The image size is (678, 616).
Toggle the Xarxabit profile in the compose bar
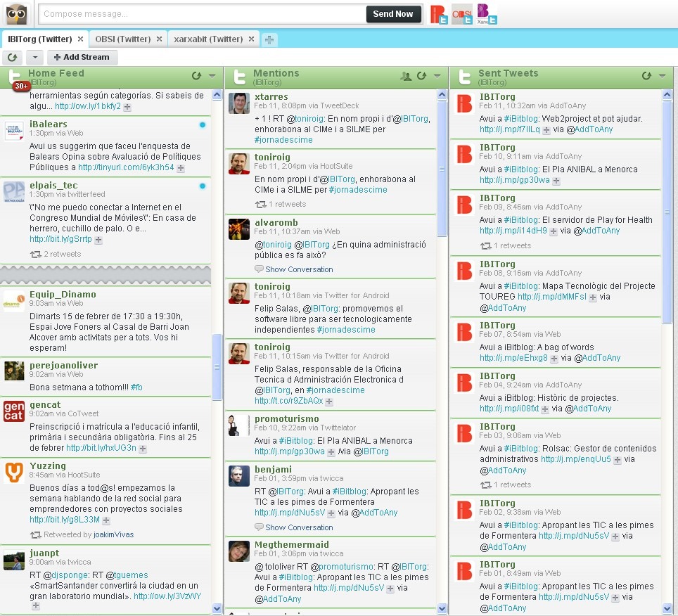(487, 14)
